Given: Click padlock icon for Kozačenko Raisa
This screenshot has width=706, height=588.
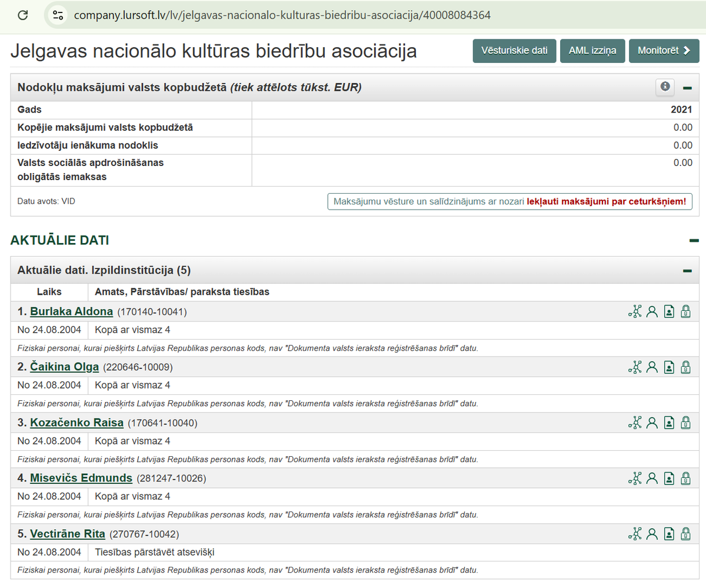Looking at the screenshot, I should [685, 423].
